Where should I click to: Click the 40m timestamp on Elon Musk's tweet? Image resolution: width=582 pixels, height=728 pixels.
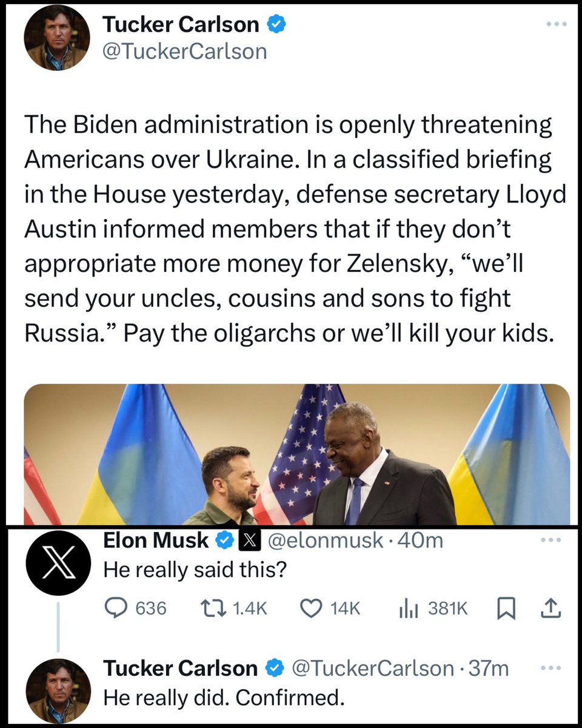click(x=426, y=541)
